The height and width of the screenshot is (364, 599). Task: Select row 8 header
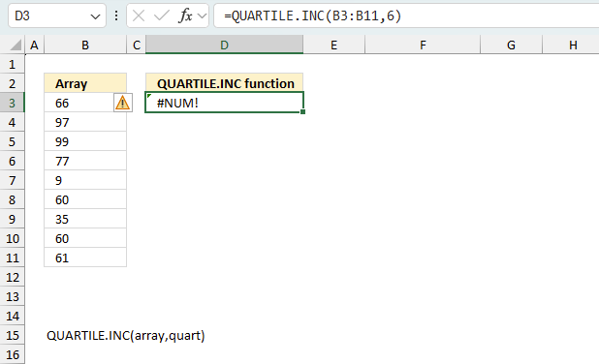point(13,199)
